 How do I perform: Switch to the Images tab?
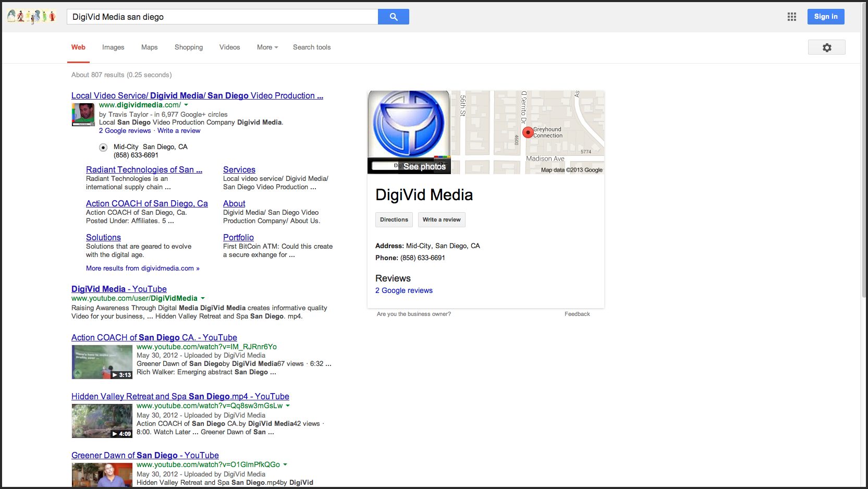click(x=113, y=47)
